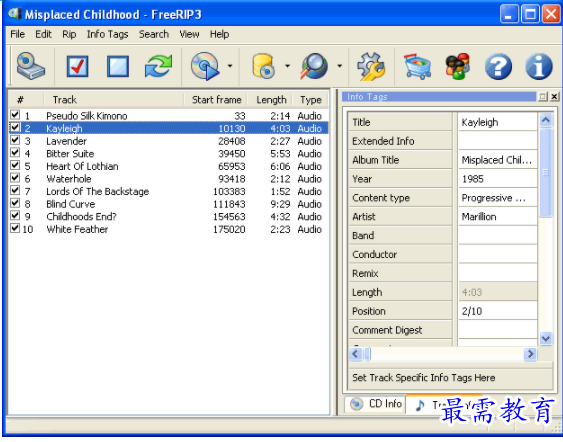563x442 pixels.
Task: Click the deselect all tracks empty box icon
Action: 118,66
